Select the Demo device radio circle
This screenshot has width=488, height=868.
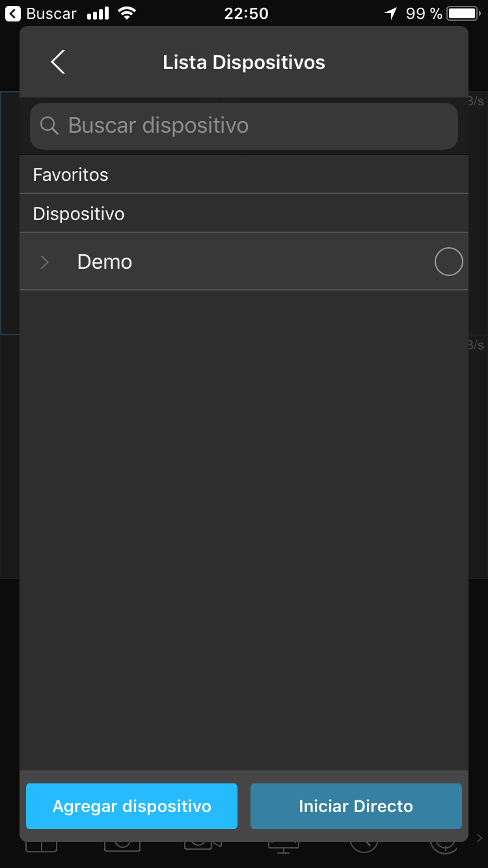pyautogui.click(x=448, y=262)
